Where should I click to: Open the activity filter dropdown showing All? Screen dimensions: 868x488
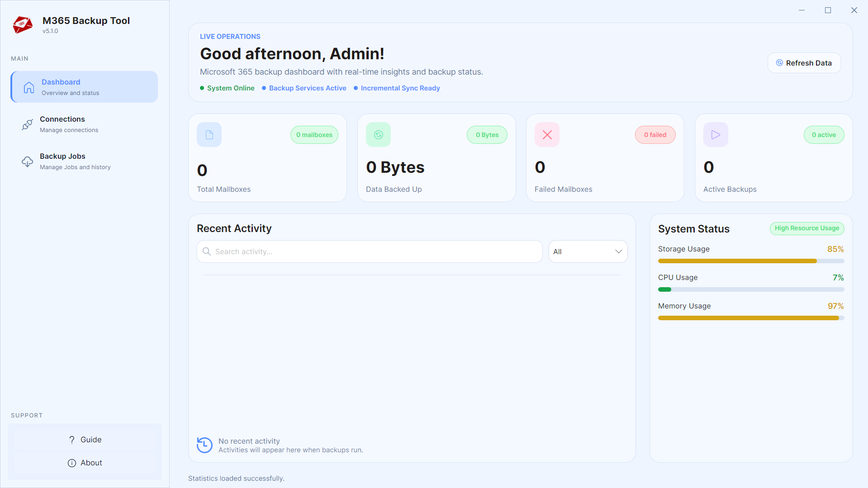click(x=588, y=251)
